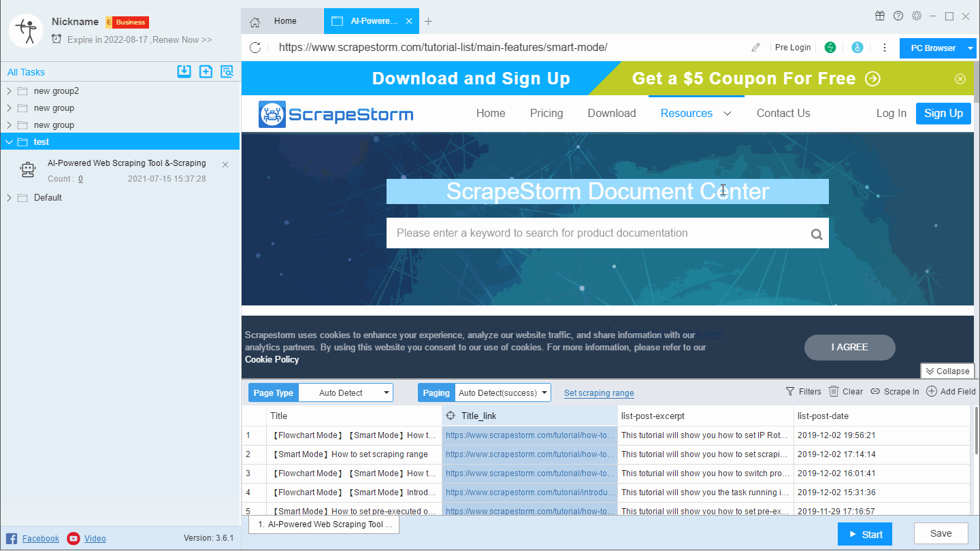Expand the PC Browser dropdown
The height and width of the screenshot is (551, 980).
click(x=938, y=48)
